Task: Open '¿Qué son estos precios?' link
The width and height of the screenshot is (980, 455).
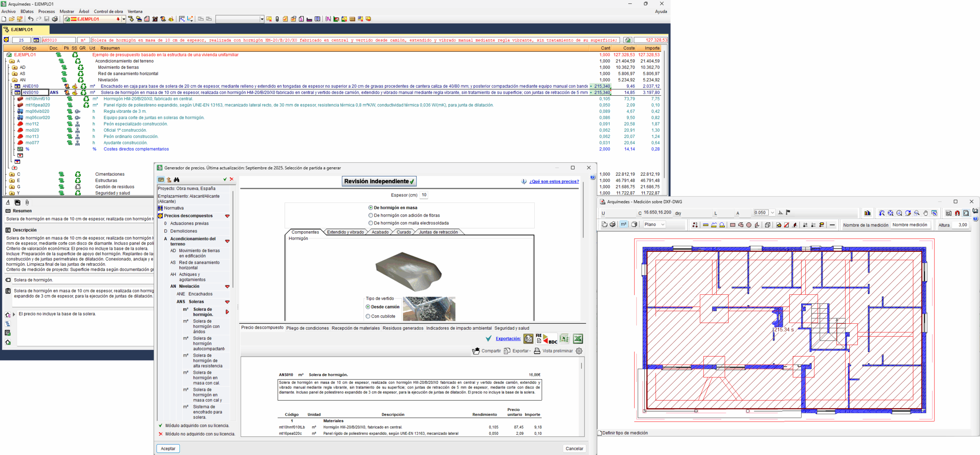Action: pos(554,182)
